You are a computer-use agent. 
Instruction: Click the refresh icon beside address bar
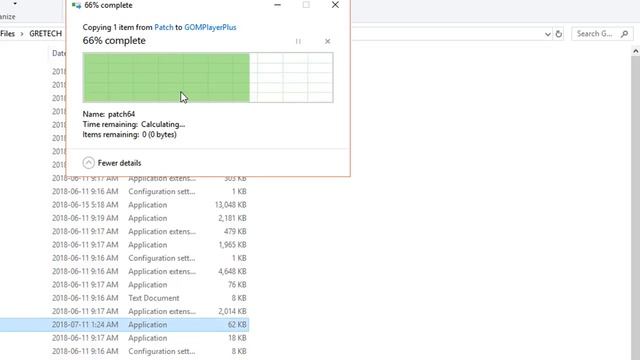click(559, 34)
